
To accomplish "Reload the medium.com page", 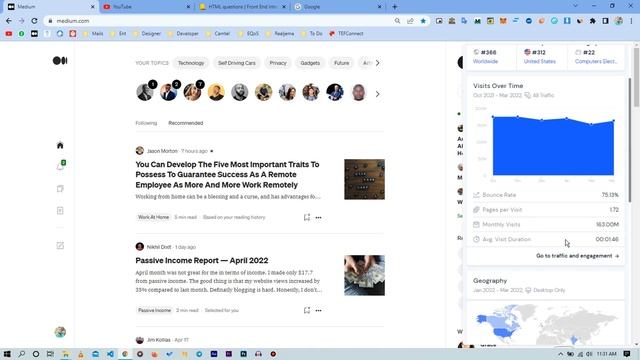I will (x=34, y=20).
